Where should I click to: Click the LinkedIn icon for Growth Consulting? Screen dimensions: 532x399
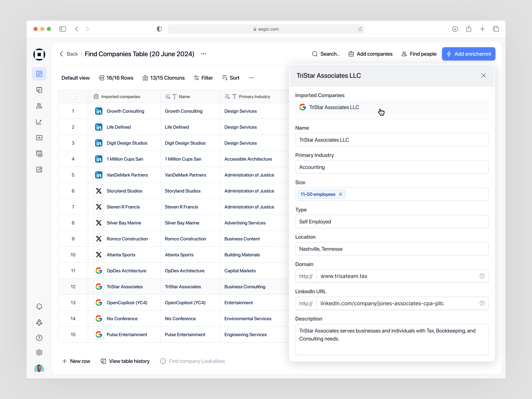[99, 111]
